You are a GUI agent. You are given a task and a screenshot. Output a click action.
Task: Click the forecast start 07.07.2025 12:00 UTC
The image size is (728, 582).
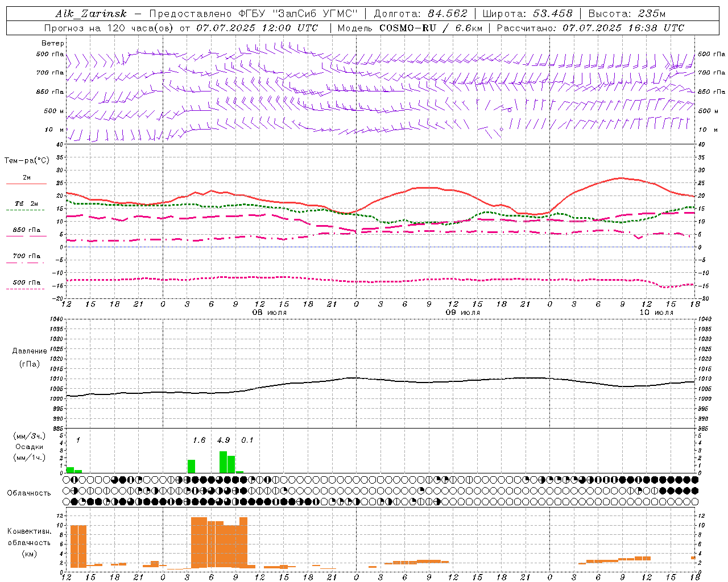(257, 28)
